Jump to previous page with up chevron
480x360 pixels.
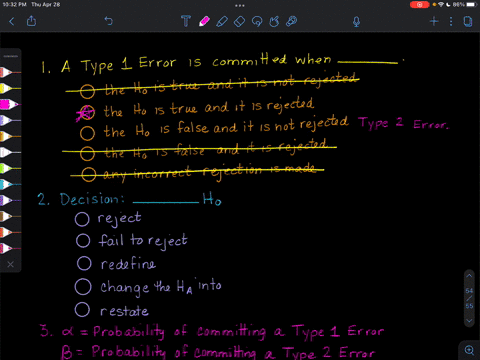[x=469, y=276]
